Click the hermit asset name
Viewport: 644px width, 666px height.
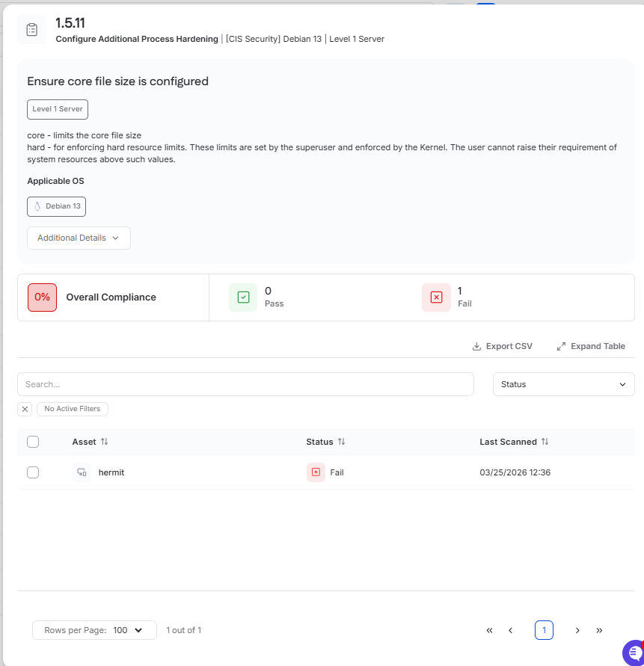coord(111,472)
